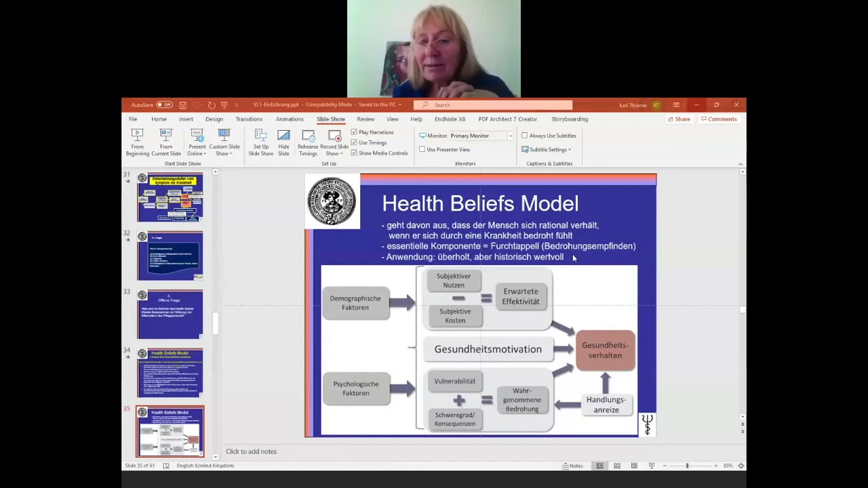868x488 pixels.
Task: Expand the Record Slide Show dropdown arrow
Action: coord(340,154)
